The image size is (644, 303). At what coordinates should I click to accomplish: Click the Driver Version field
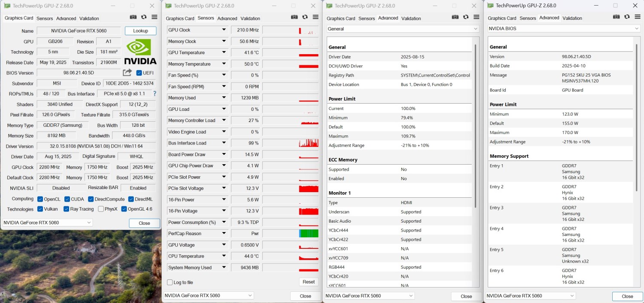(x=96, y=146)
